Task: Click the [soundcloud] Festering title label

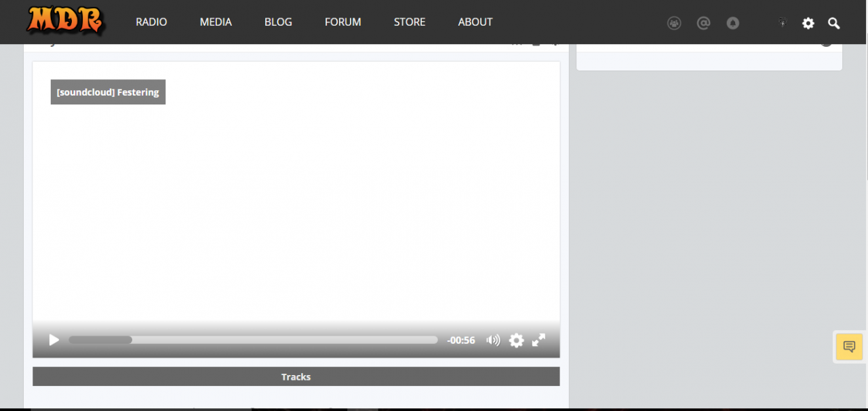Action: click(108, 92)
